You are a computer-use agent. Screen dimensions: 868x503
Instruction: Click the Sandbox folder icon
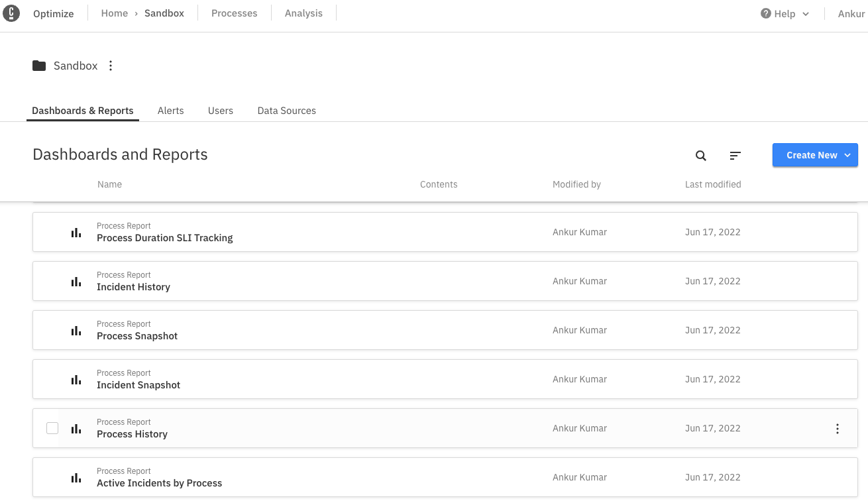pyautogui.click(x=39, y=66)
